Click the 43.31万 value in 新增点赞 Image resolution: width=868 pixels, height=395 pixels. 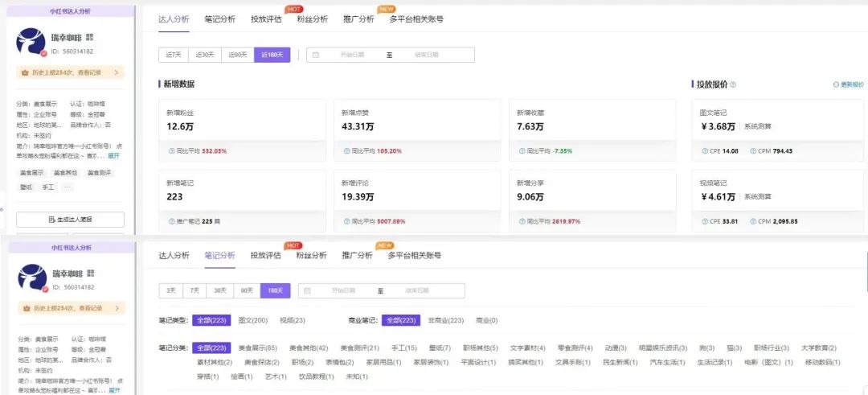(x=358, y=127)
